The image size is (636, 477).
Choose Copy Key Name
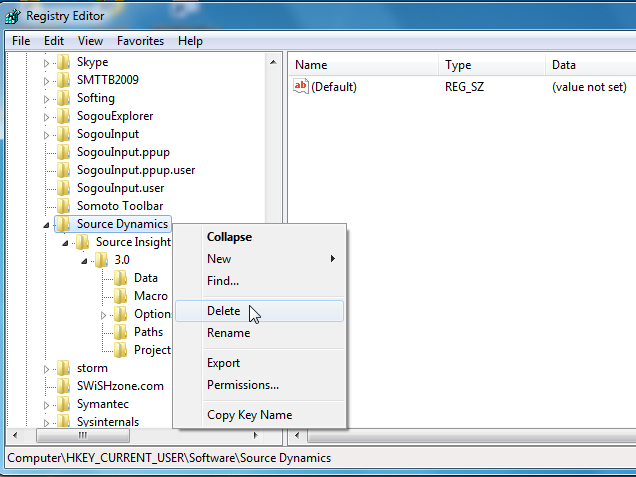pyautogui.click(x=259, y=415)
